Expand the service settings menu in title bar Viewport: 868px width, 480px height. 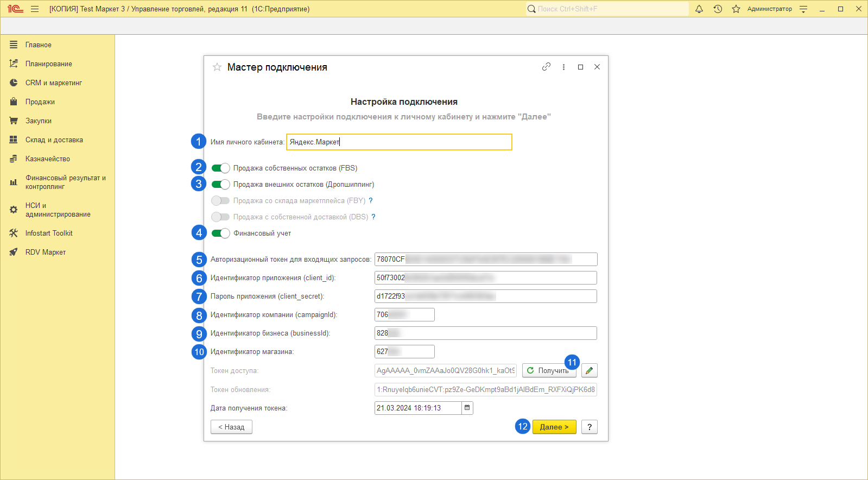tap(803, 9)
